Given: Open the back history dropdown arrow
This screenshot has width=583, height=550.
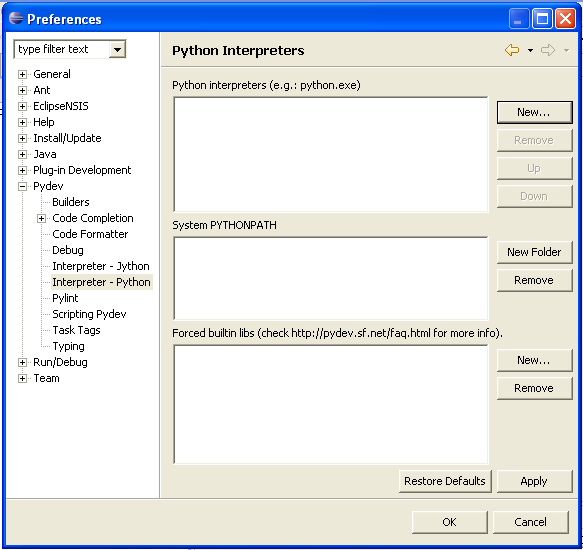Looking at the screenshot, I should (x=530, y=50).
